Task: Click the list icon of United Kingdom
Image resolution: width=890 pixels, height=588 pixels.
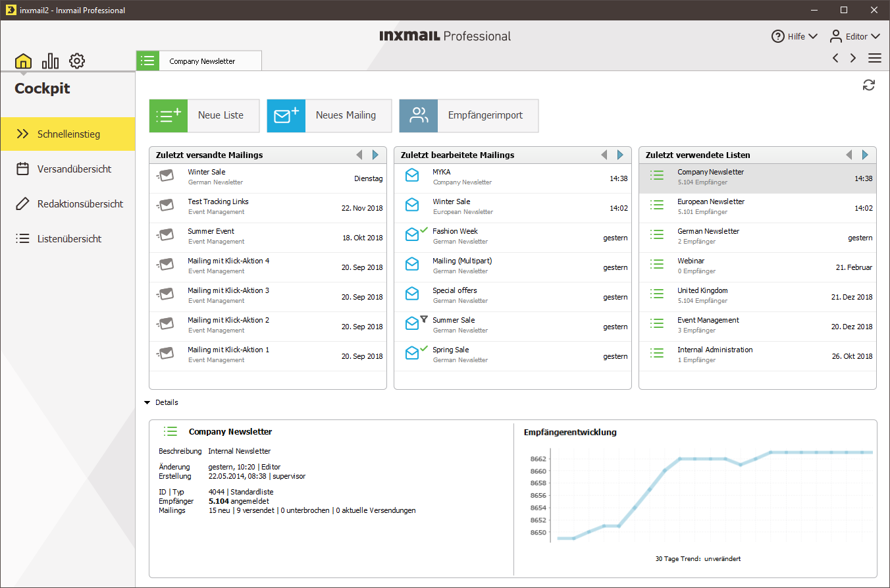Action: [x=657, y=294]
